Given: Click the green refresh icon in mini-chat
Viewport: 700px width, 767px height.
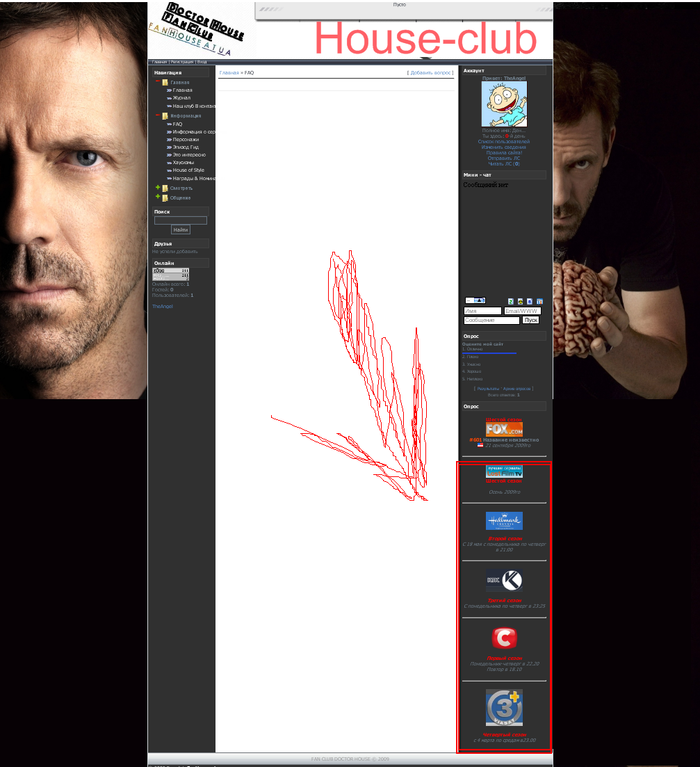Looking at the screenshot, I should tap(511, 301).
